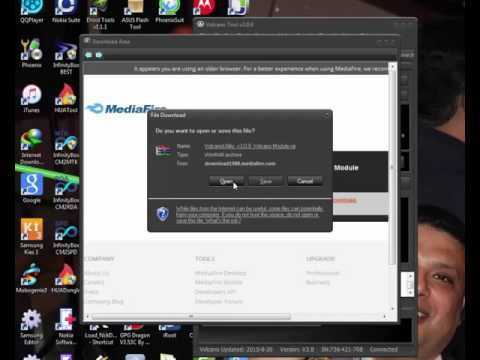
Task: Open the iTunes desktop icon
Action: (x=31, y=98)
